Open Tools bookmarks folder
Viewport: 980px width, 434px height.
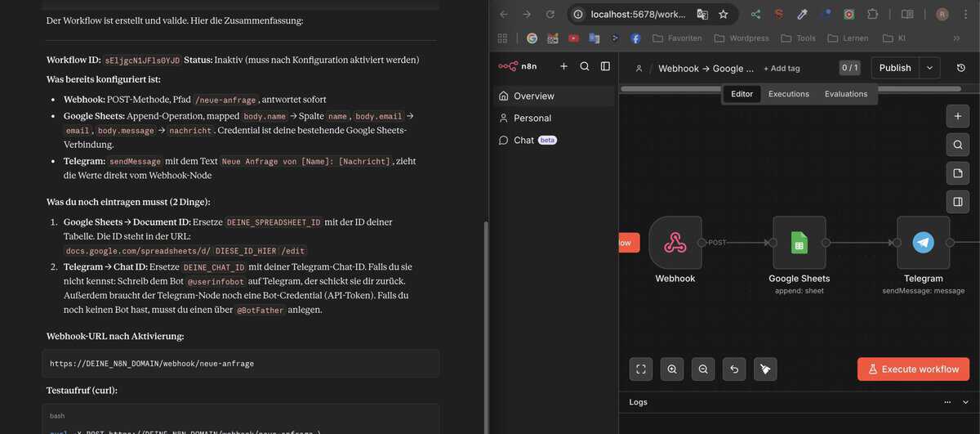pos(798,38)
